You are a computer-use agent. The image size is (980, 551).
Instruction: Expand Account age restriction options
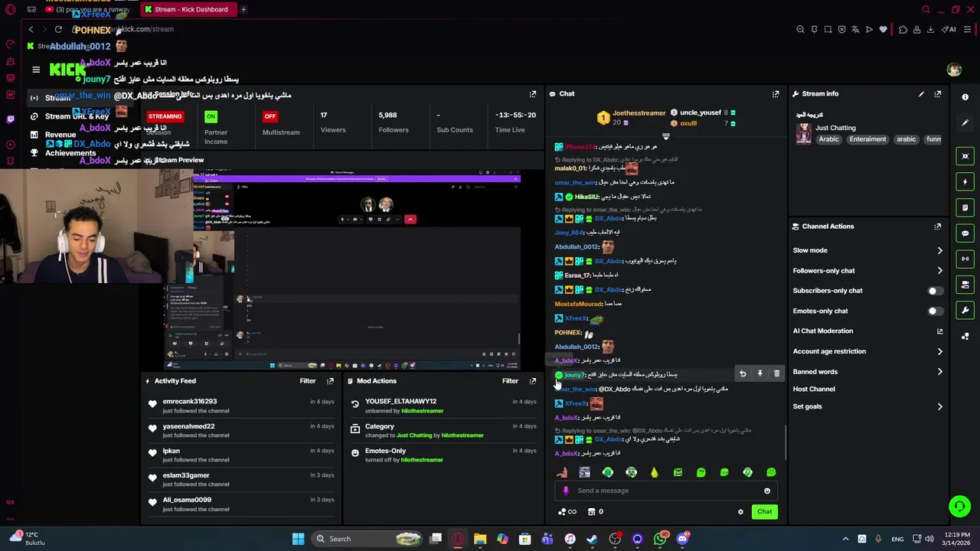(x=940, y=352)
